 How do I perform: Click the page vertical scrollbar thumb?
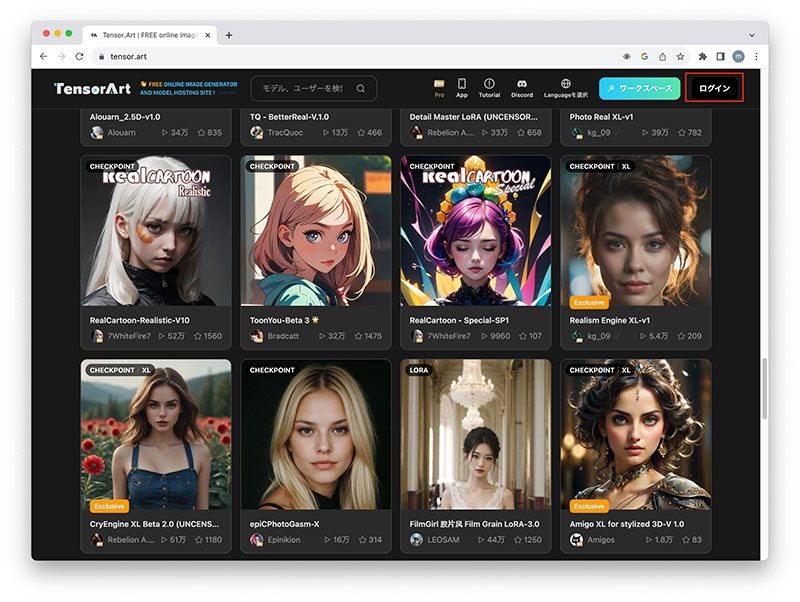[764, 389]
